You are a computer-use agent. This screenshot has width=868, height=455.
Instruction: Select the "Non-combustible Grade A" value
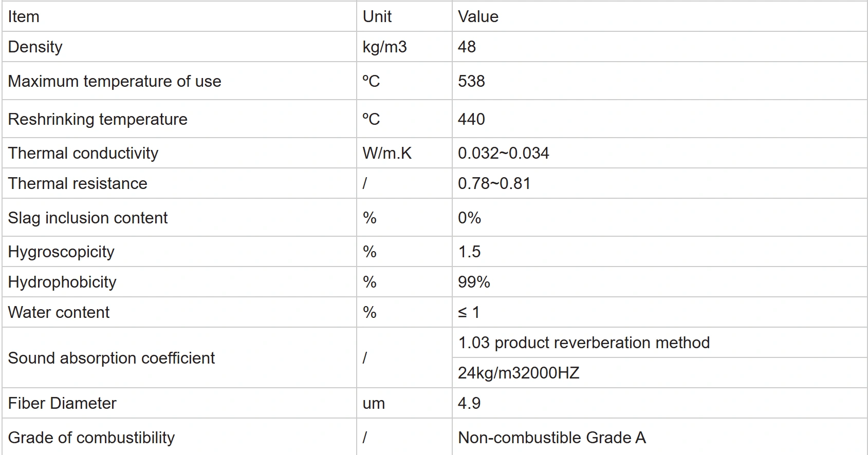pos(551,438)
